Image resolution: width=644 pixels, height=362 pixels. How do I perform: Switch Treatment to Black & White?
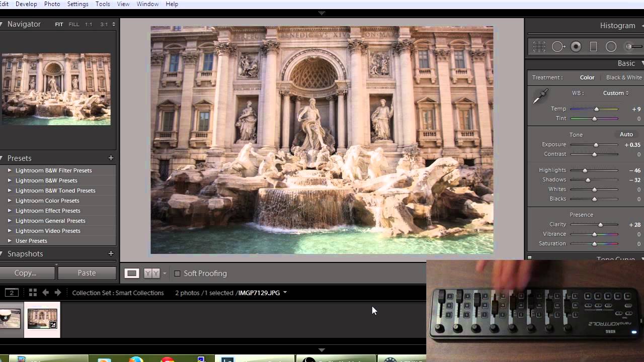(624, 77)
